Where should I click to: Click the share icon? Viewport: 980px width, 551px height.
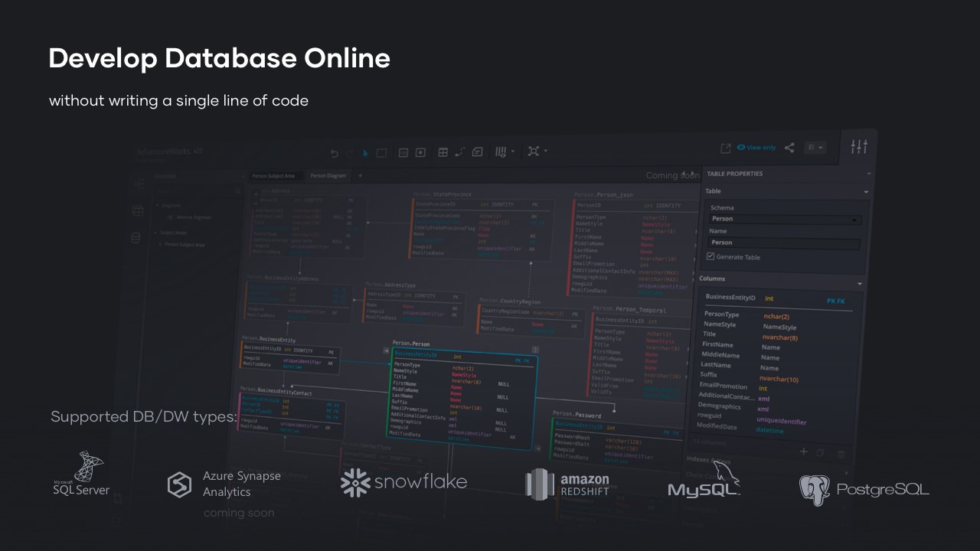click(789, 148)
